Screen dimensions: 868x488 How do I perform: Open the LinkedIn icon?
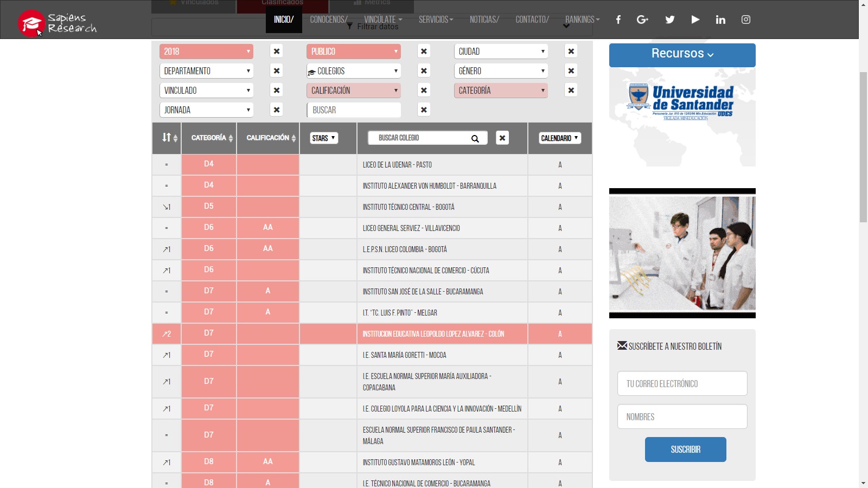pos(720,20)
